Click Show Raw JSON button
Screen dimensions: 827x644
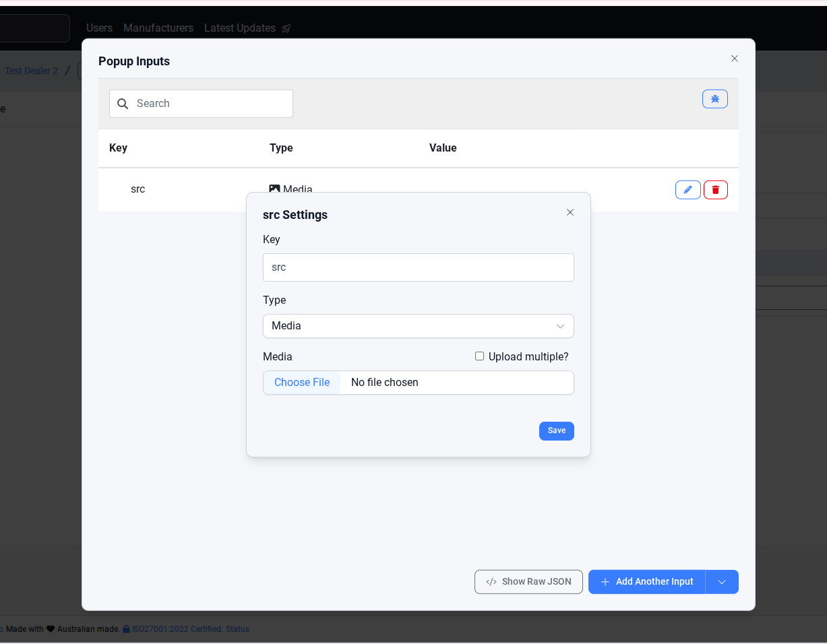click(528, 582)
